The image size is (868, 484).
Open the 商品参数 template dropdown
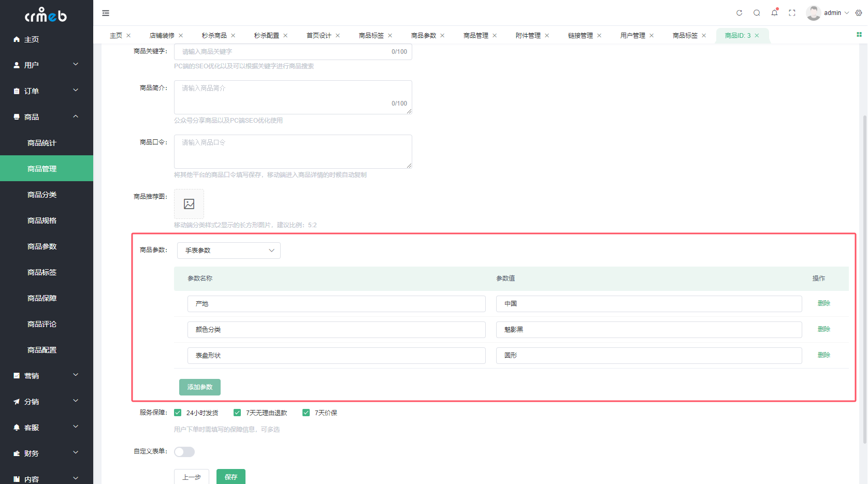229,251
